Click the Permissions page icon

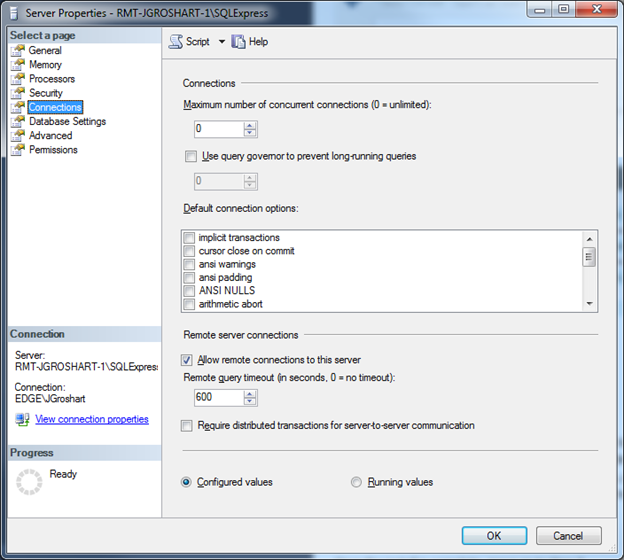[18, 150]
